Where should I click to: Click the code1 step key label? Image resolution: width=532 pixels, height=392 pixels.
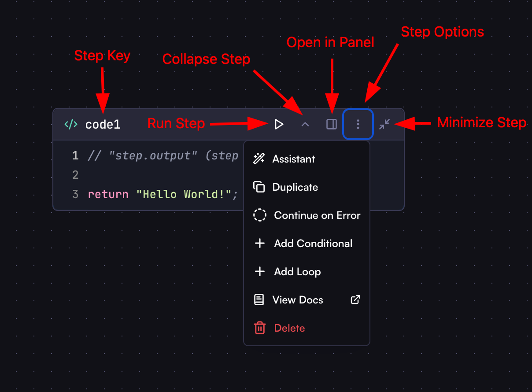pos(102,124)
